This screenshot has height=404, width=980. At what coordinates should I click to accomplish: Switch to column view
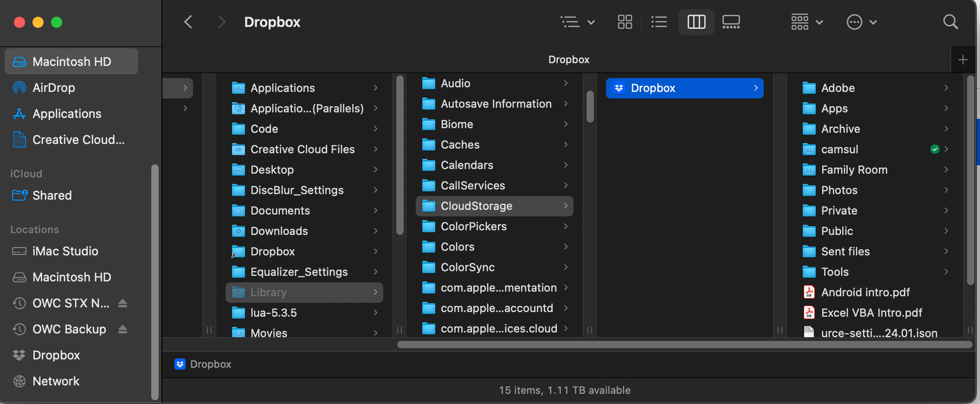pos(696,22)
